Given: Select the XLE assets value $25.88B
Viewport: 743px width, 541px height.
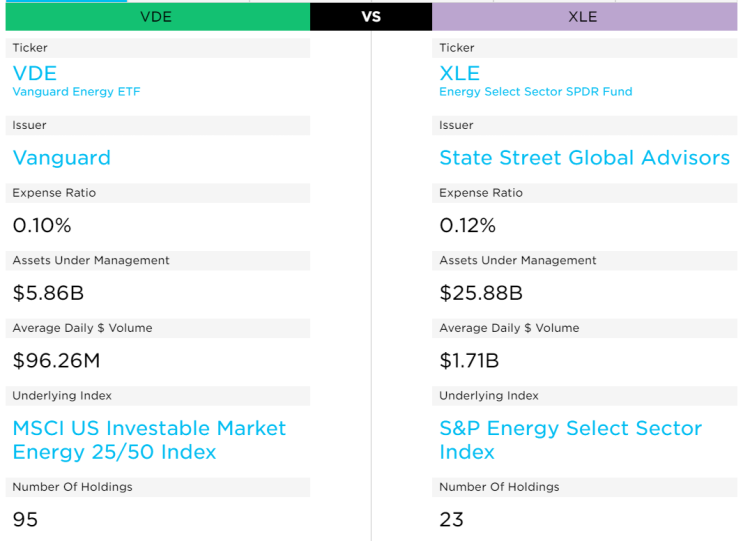Looking at the screenshot, I should [x=481, y=293].
